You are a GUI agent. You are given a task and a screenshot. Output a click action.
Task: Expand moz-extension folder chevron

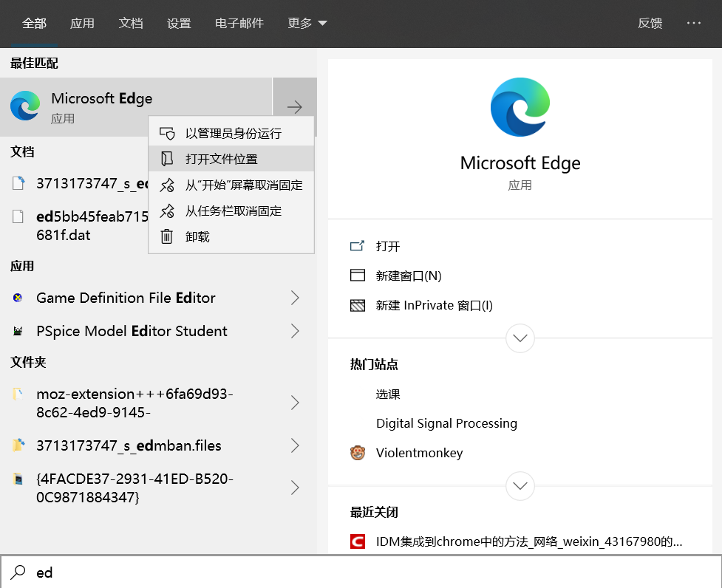(x=295, y=403)
